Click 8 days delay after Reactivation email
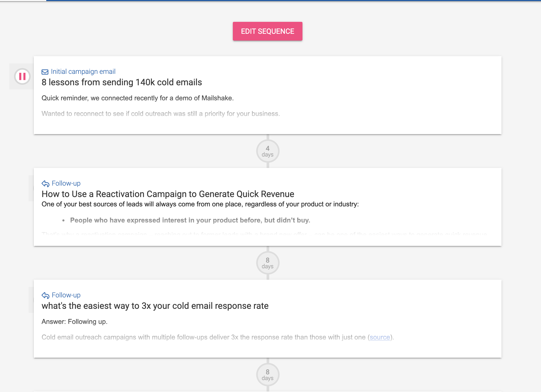The height and width of the screenshot is (392, 541). pyautogui.click(x=268, y=263)
